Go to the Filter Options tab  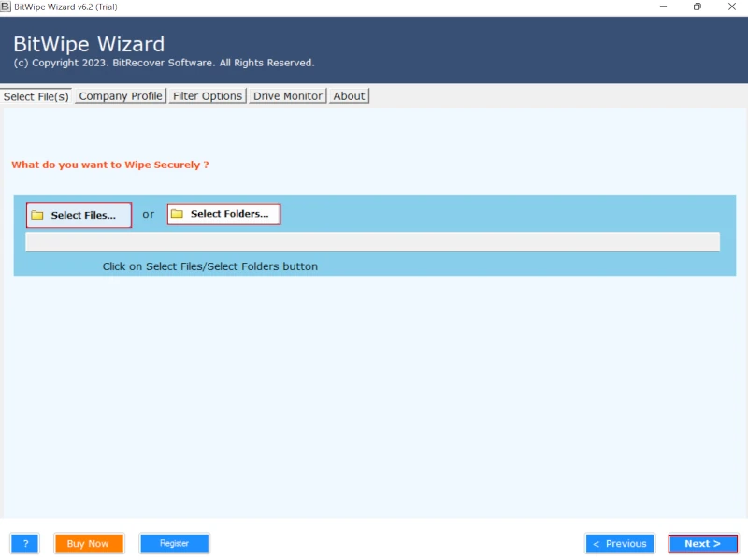pos(208,96)
